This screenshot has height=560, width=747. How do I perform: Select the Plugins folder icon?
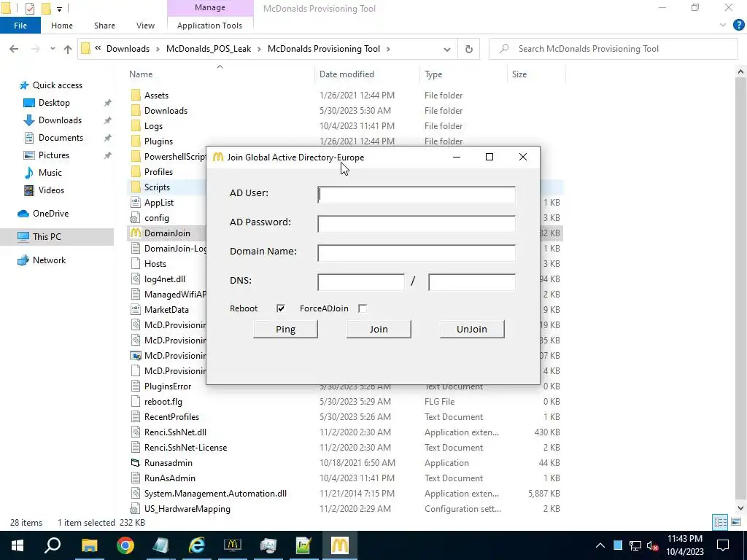136,141
